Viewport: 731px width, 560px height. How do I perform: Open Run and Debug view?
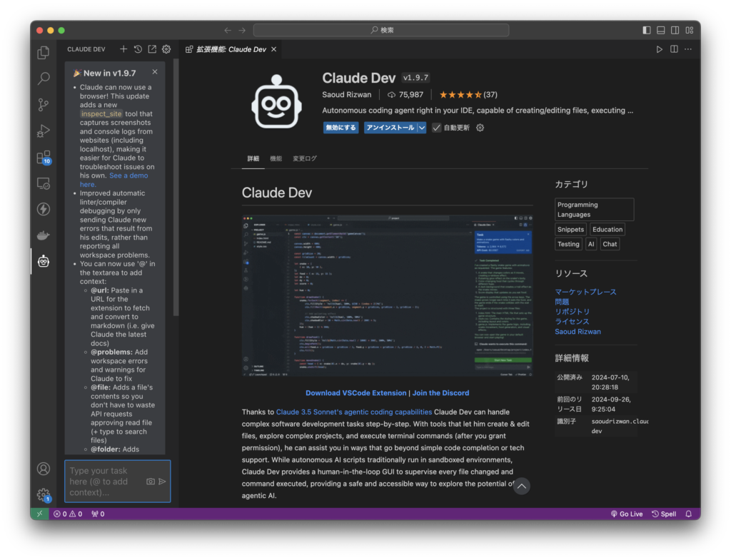click(x=44, y=131)
